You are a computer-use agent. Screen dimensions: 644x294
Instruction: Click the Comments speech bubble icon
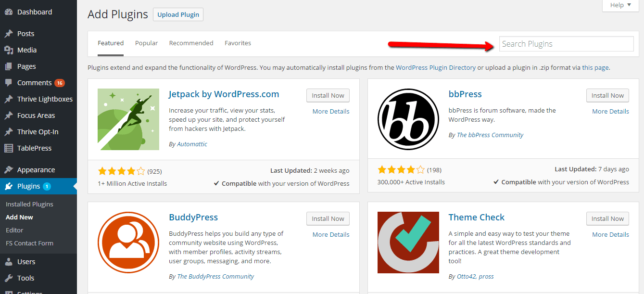[8, 83]
